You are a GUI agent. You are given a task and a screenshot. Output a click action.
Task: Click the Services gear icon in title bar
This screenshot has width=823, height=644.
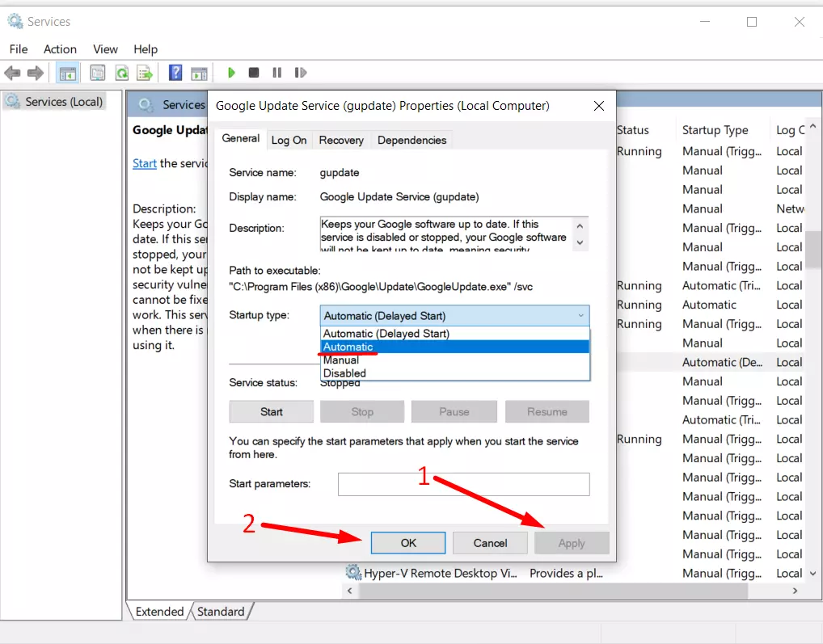tap(15, 22)
